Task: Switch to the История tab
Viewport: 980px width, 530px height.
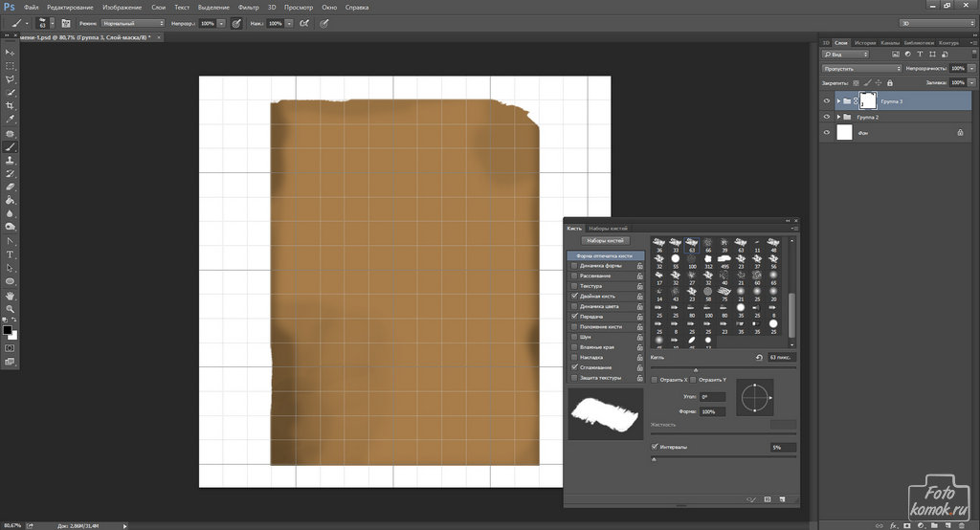Action: pyautogui.click(x=865, y=42)
